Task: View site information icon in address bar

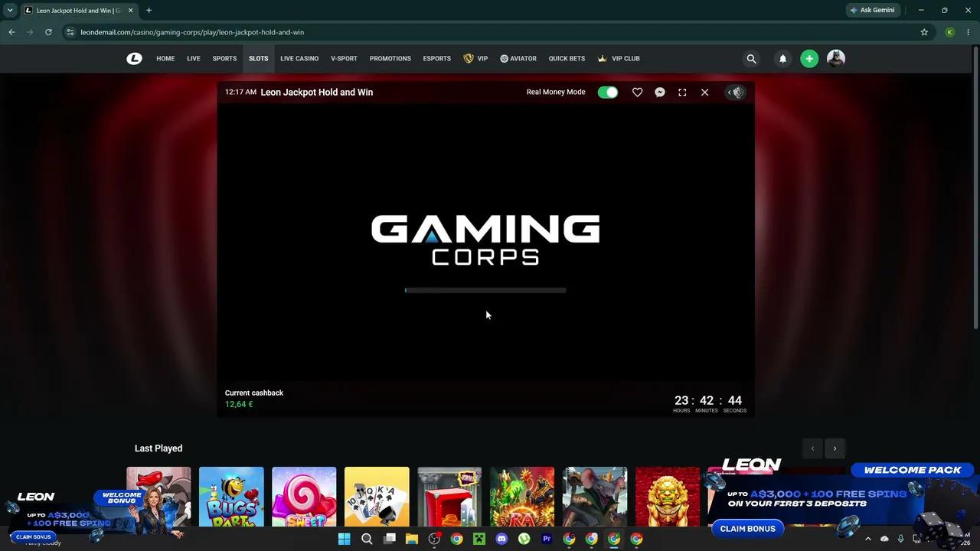Action: [x=70, y=32]
